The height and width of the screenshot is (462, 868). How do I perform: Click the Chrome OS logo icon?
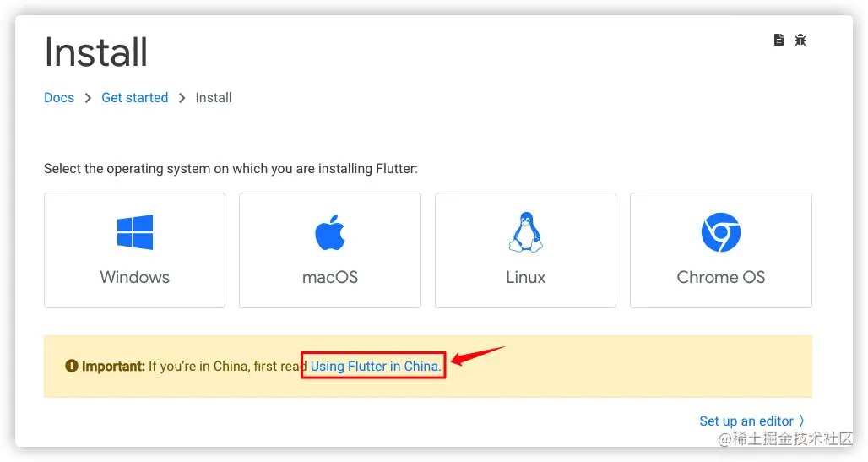(721, 232)
